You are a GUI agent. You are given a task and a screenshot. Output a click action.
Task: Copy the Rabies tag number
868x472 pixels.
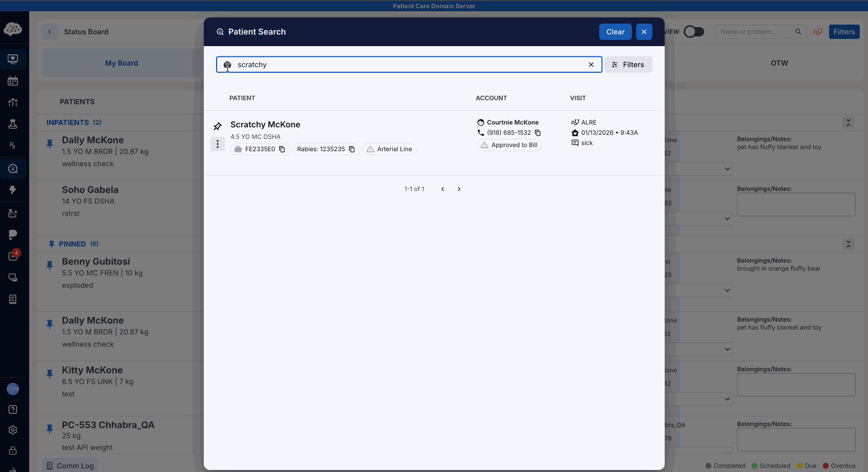pos(352,149)
